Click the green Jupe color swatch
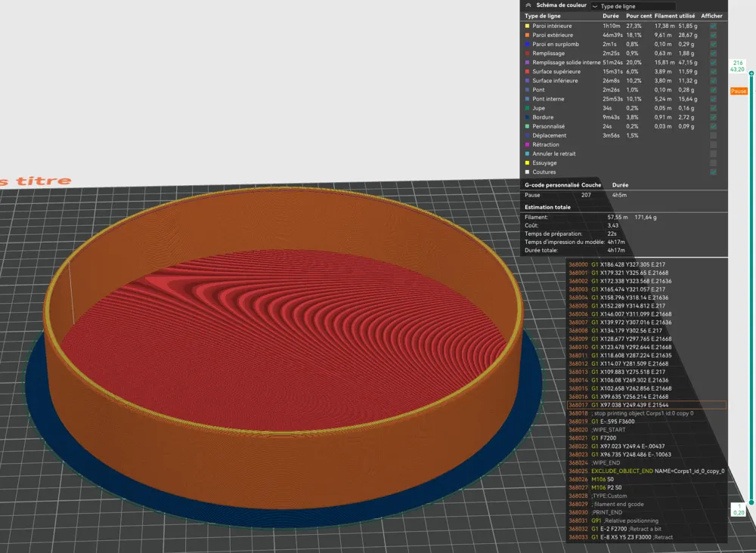 527,108
